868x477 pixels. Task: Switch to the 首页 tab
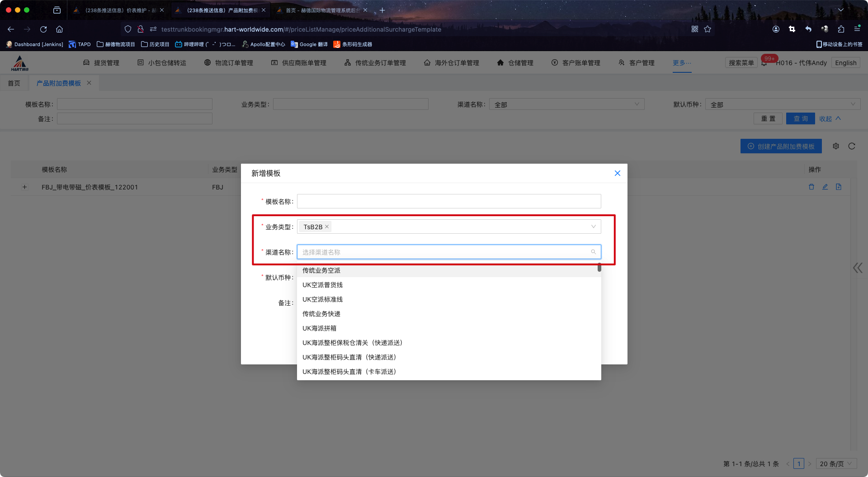click(x=14, y=83)
